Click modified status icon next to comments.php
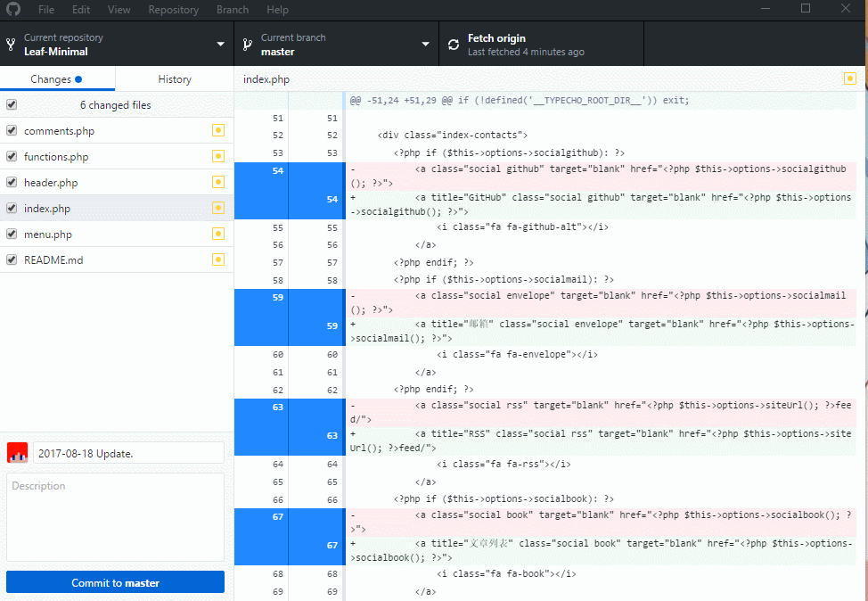The width and height of the screenshot is (868, 601). (217, 131)
